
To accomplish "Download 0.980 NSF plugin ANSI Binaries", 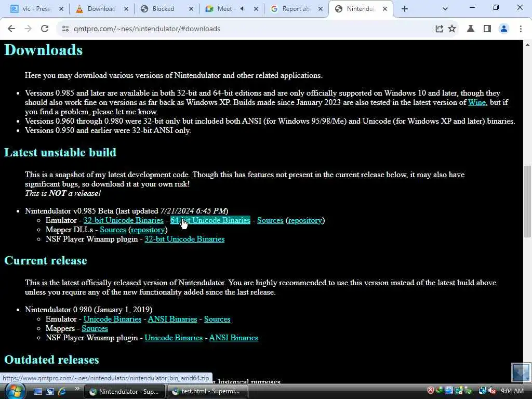I will (x=233, y=338).
